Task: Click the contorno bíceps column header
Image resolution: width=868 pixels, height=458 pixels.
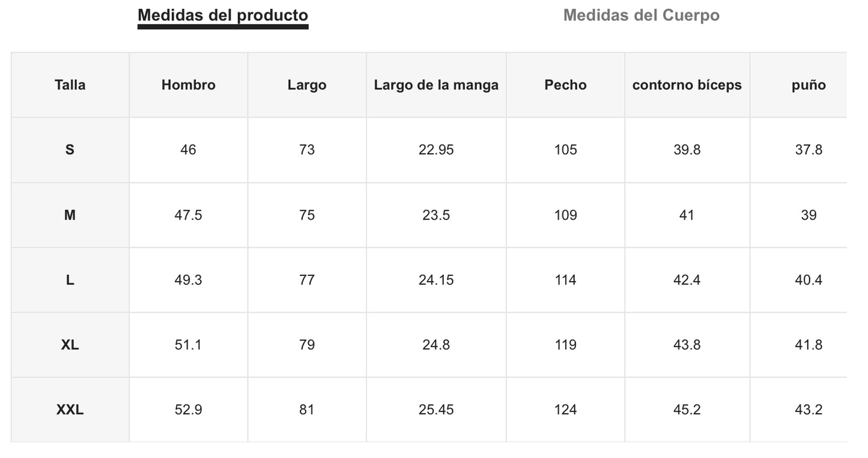Action: pos(687,85)
